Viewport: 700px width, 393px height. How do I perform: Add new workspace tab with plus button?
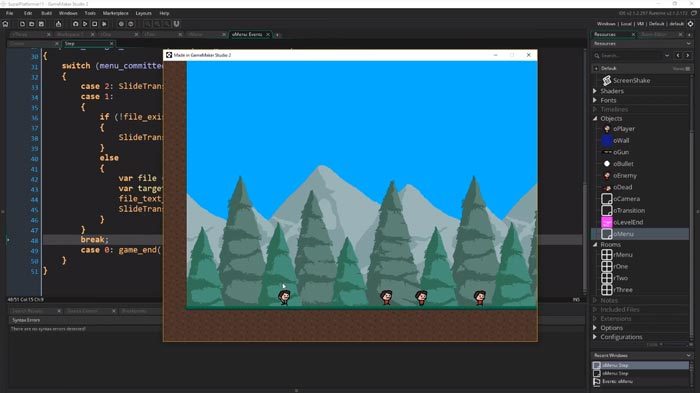pyautogui.click(x=277, y=35)
